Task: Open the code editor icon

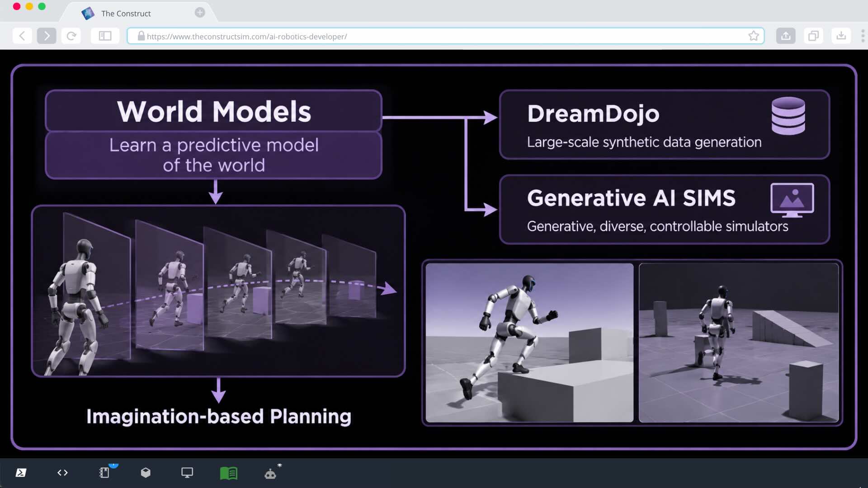Action: click(62, 473)
